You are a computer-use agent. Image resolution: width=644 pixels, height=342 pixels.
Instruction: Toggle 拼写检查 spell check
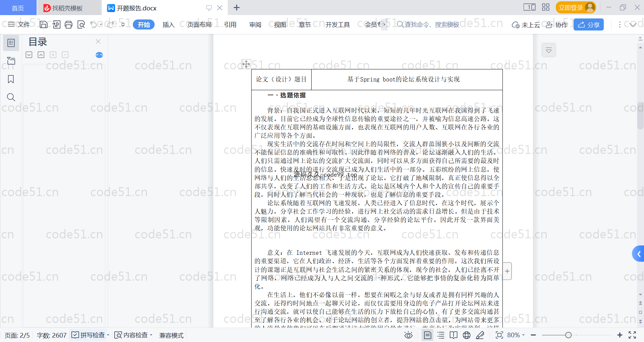tap(89, 335)
